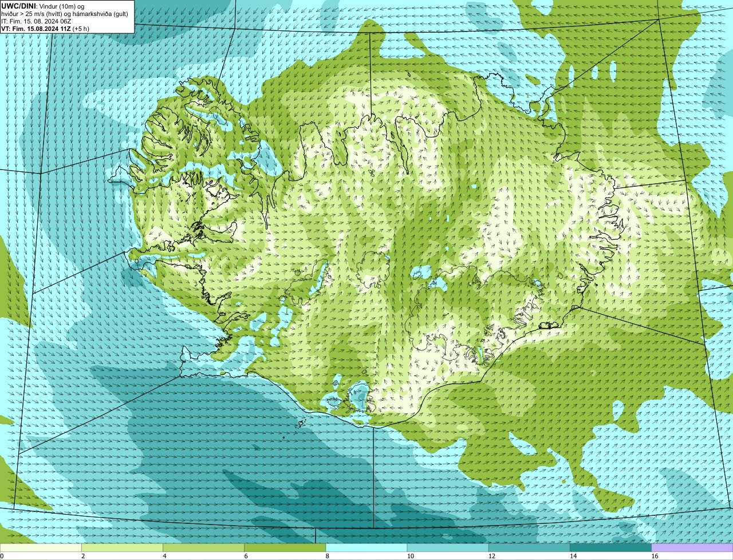This screenshot has width=733, height=560.
Task: Click the 8–10 m/s light cyan legend swatch
Action: (x=366, y=548)
